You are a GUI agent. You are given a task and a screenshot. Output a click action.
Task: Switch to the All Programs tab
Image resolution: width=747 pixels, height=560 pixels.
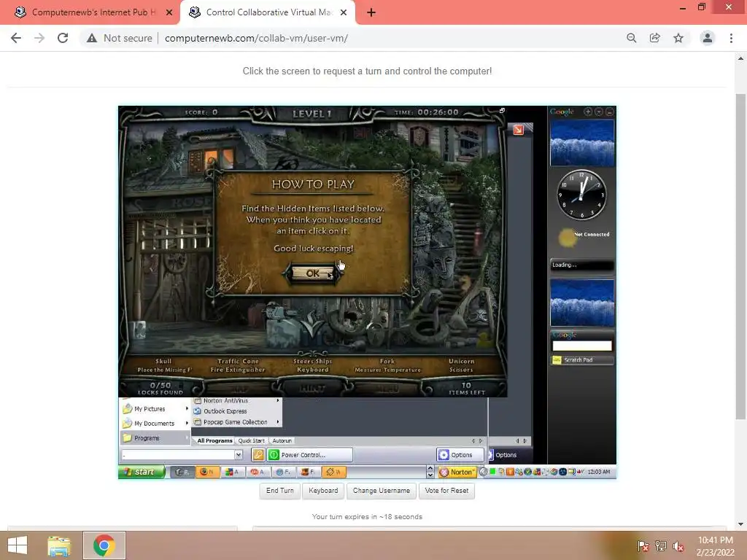(215, 440)
